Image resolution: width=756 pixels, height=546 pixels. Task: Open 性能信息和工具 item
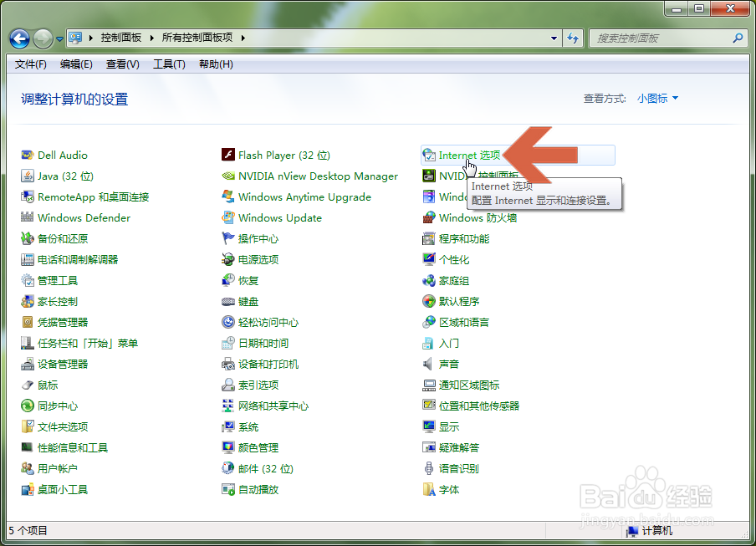pyautogui.click(x=73, y=447)
